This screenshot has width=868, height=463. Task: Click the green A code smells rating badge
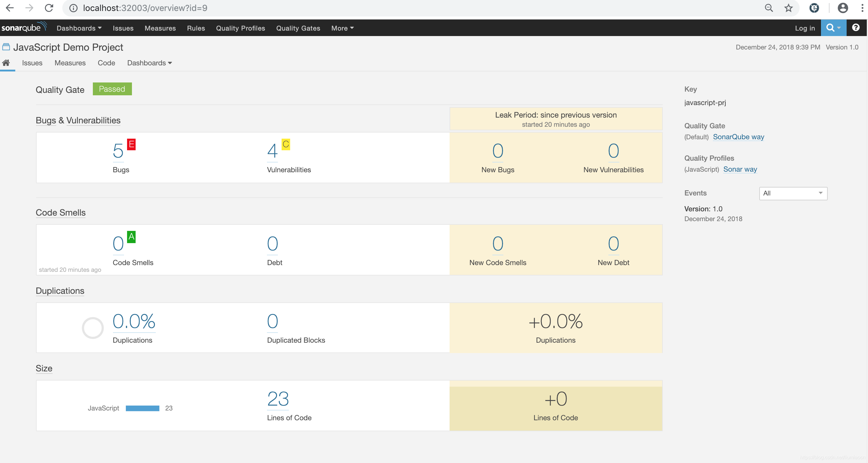tap(131, 237)
